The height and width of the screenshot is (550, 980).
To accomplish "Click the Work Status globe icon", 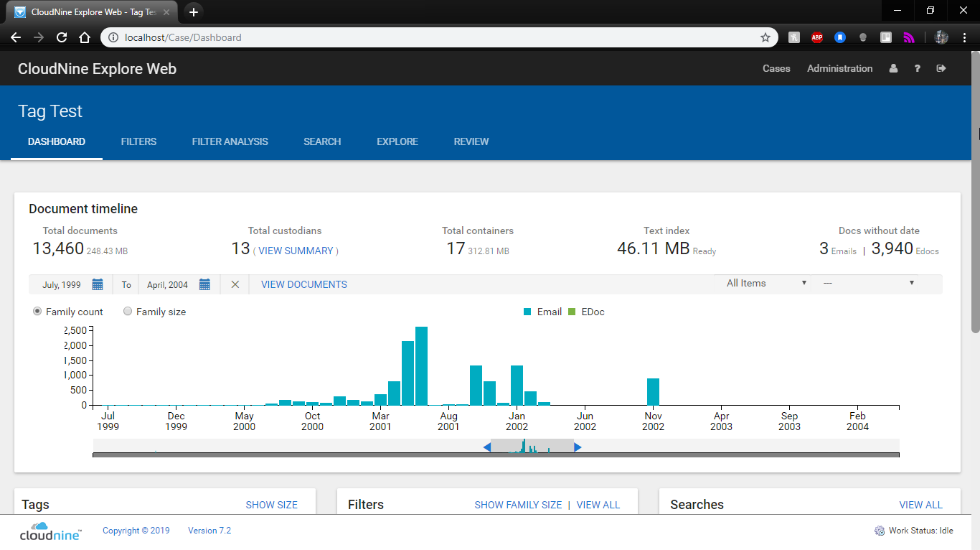I will [x=879, y=530].
